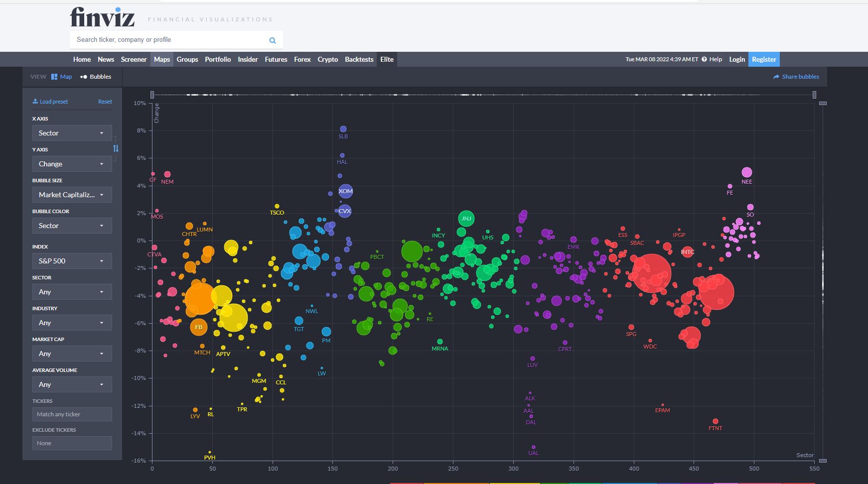Click the XOM bubble
Viewport: 868px width, 484px height.
click(345, 191)
